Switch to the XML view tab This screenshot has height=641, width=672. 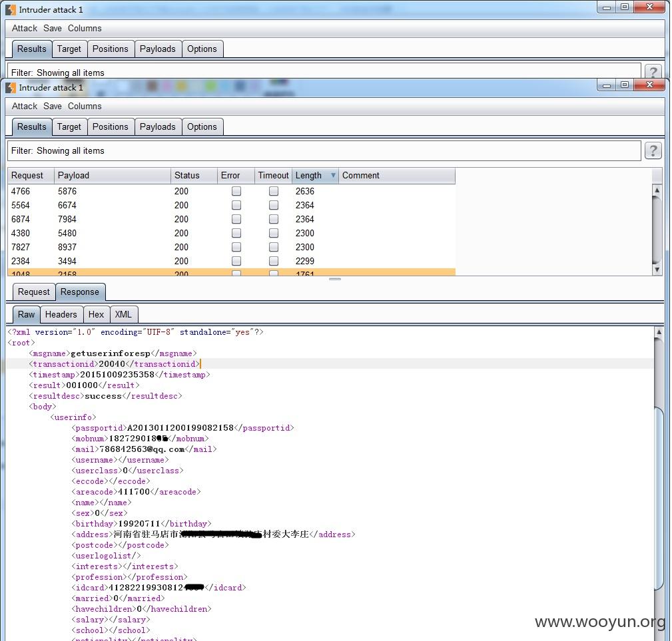point(123,315)
